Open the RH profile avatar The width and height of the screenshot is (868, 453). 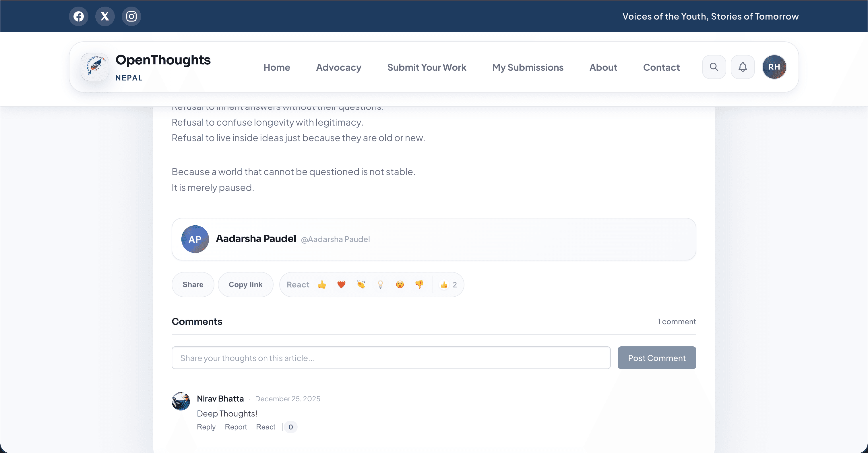[x=774, y=67]
